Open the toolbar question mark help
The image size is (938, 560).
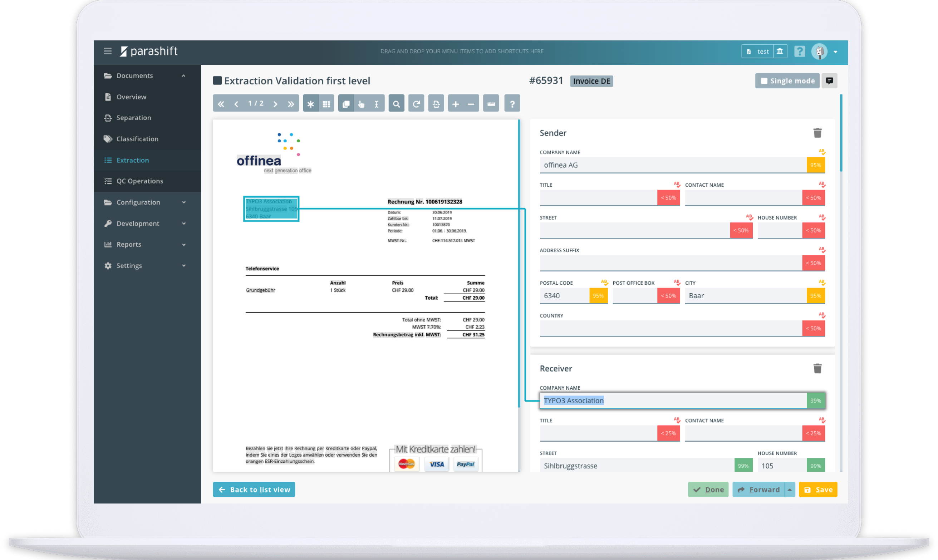tap(512, 104)
